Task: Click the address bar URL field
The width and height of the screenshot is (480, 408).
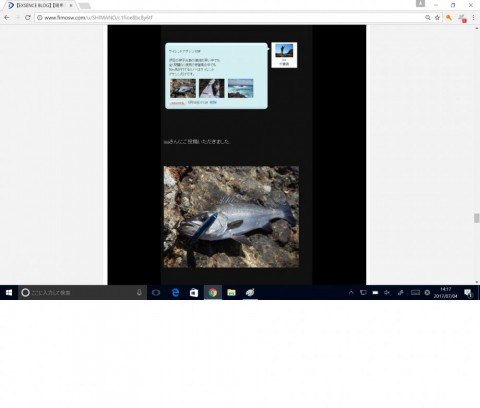Action: click(230, 18)
